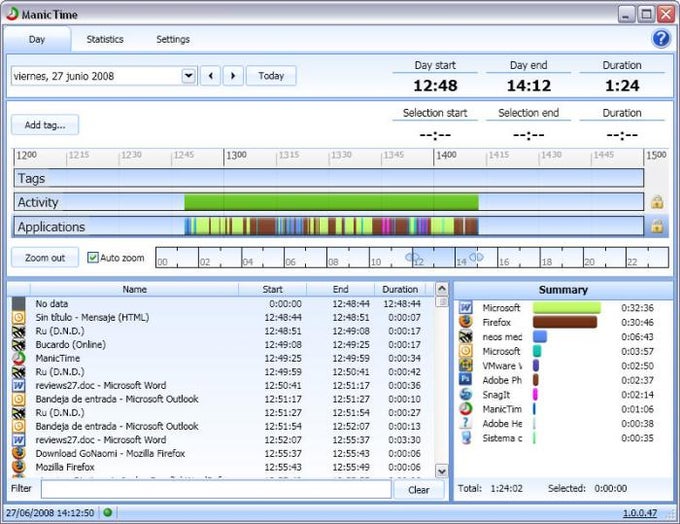Image resolution: width=680 pixels, height=524 pixels.
Task: Click the Tags timeline row
Action: pos(329,178)
